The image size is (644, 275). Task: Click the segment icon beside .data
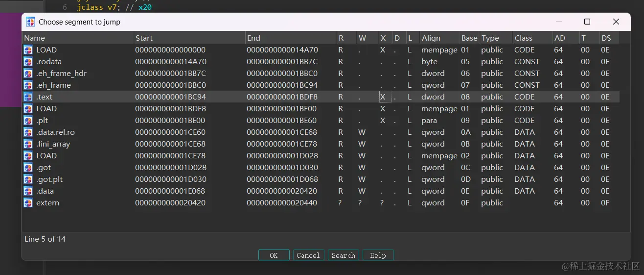(x=28, y=191)
